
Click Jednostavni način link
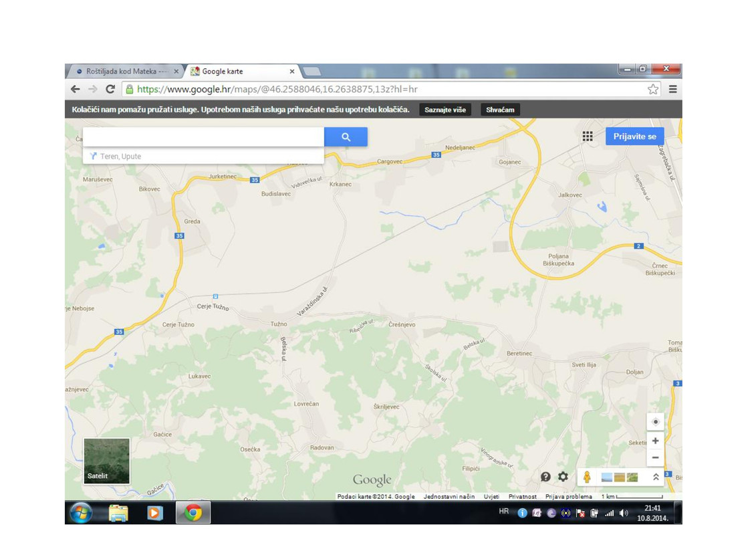pos(449,496)
